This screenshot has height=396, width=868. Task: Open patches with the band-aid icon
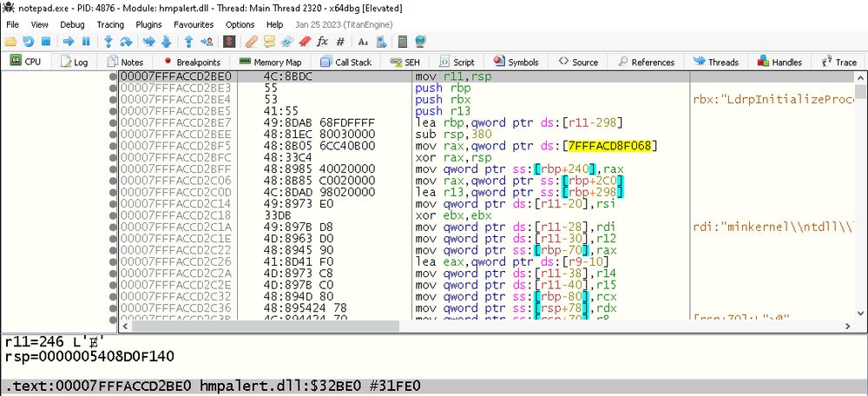pyautogui.click(x=252, y=42)
